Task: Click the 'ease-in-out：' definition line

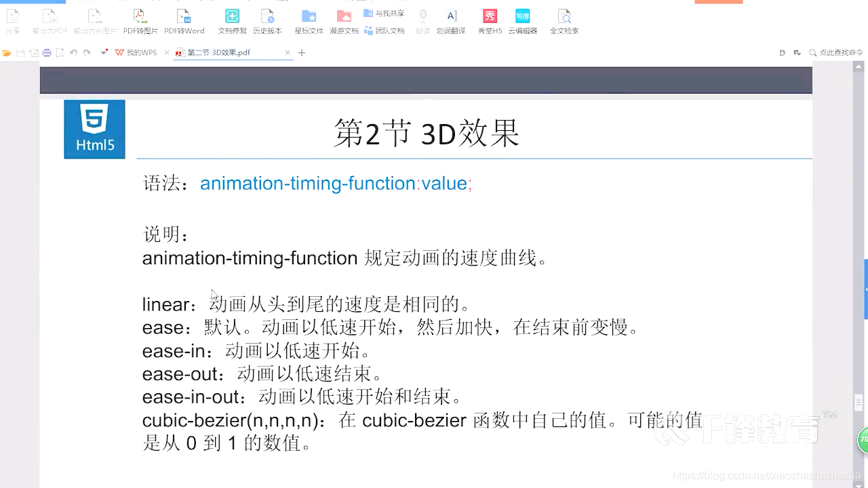Action: pyautogui.click(x=302, y=396)
